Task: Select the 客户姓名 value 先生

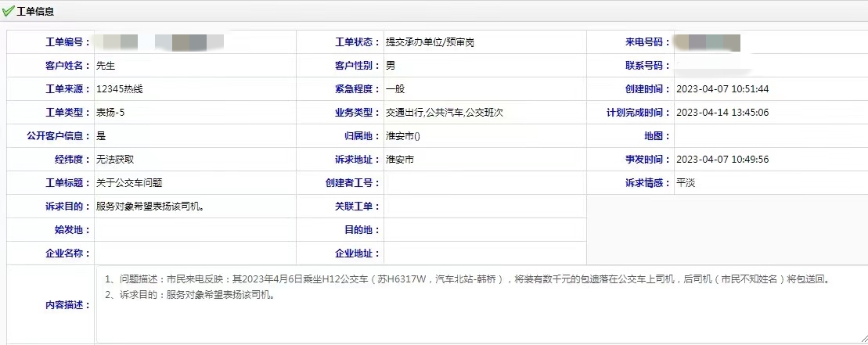Action: (105, 66)
